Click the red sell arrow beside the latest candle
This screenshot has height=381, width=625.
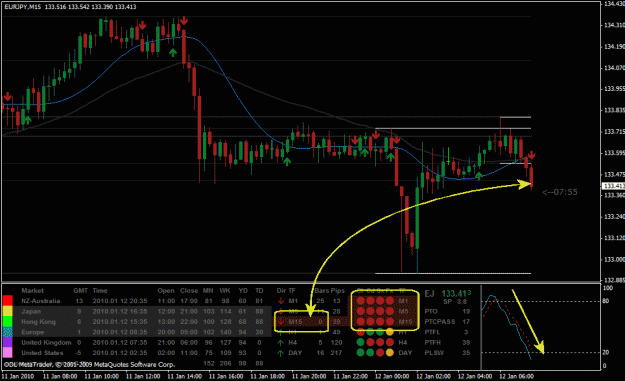pyautogui.click(x=531, y=155)
